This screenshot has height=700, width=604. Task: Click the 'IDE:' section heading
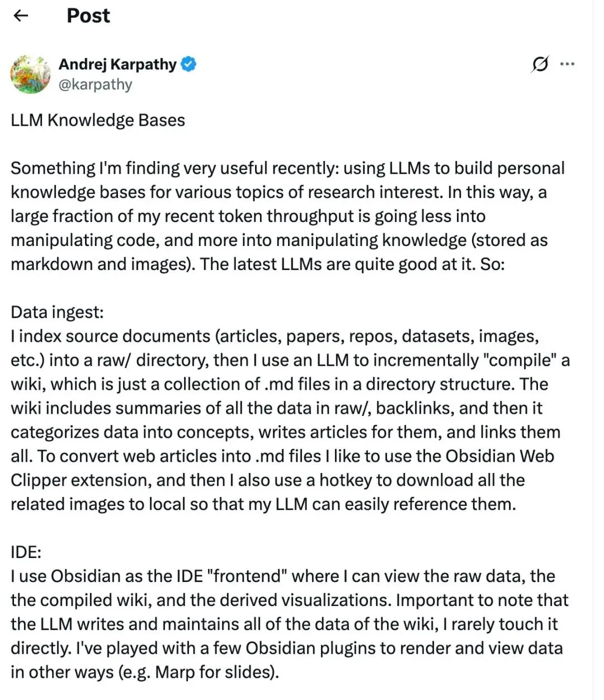pyautogui.click(x=26, y=552)
